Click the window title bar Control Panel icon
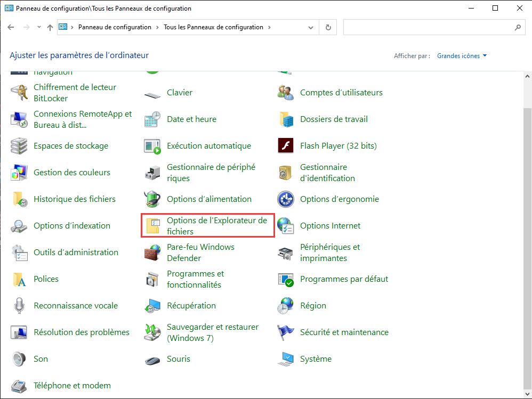 click(x=9, y=8)
